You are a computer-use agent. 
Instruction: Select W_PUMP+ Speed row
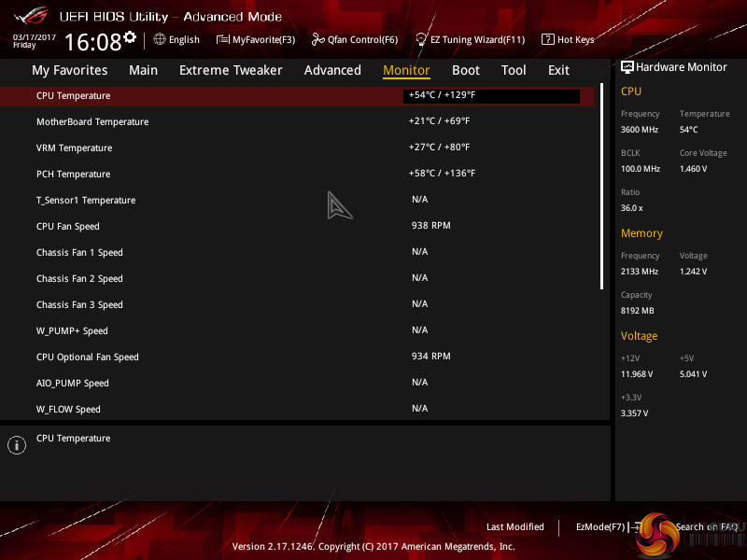tap(297, 331)
